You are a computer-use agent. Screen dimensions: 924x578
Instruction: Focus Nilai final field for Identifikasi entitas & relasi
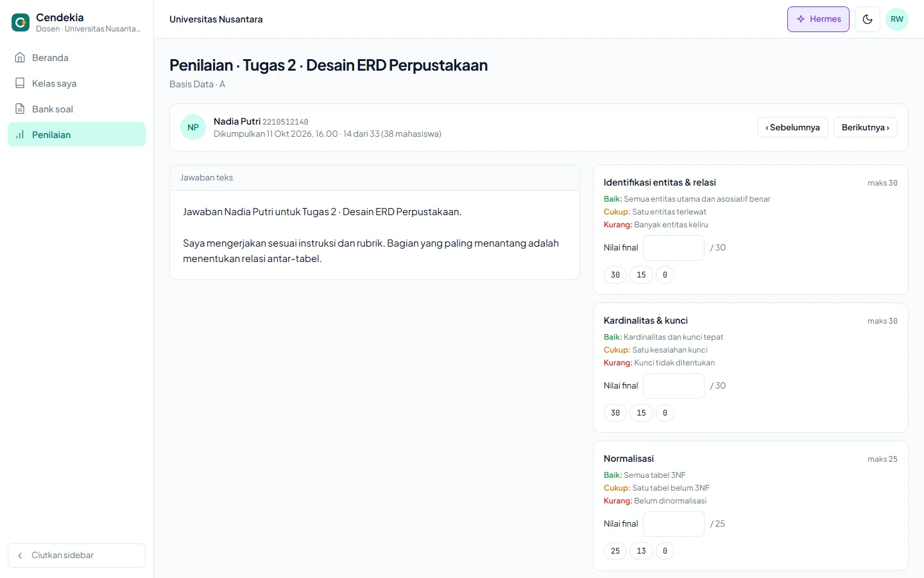pos(674,248)
